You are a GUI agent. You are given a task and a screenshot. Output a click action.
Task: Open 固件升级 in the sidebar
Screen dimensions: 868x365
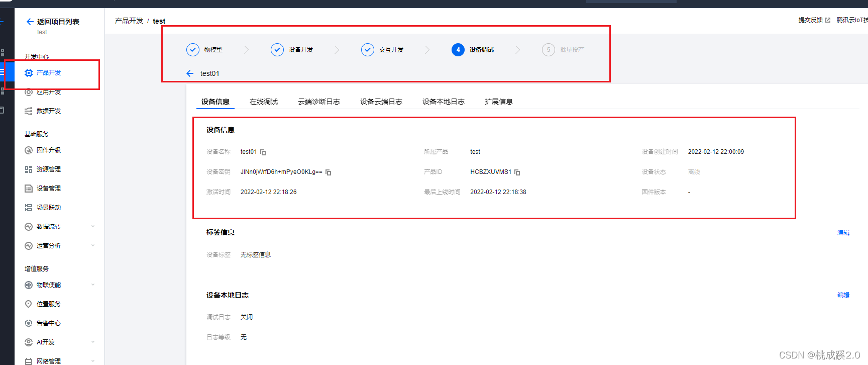tap(49, 150)
